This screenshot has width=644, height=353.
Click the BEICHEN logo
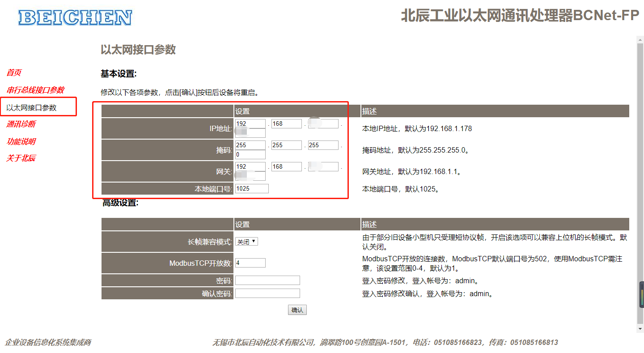[x=75, y=17]
